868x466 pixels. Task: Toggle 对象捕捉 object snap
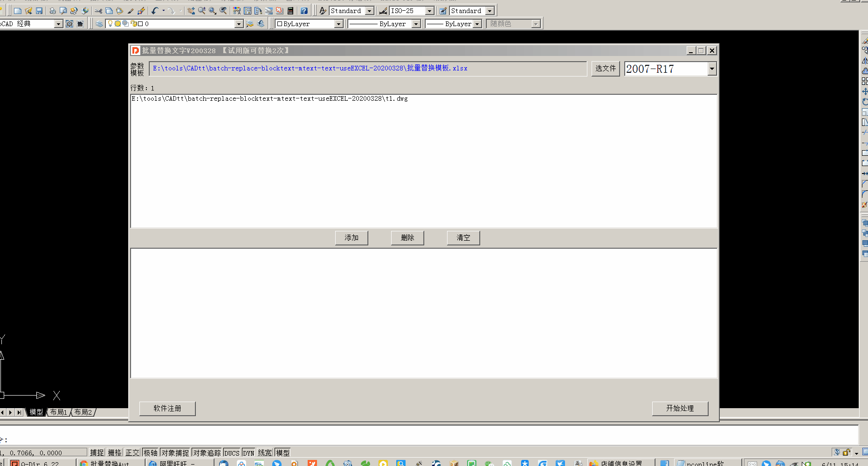click(x=175, y=452)
